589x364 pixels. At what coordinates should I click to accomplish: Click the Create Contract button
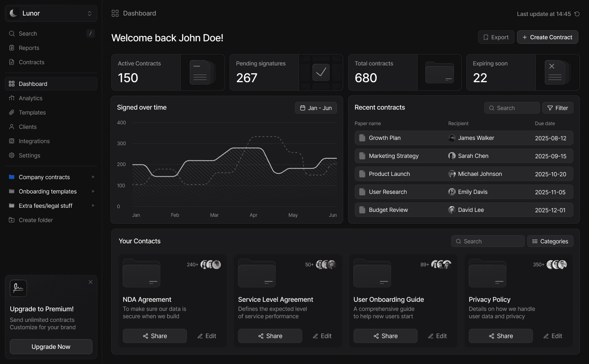[x=548, y=37]
